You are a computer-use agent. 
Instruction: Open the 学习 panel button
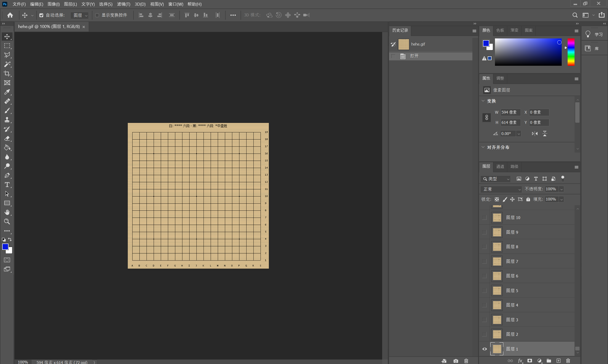pos(594,34)
